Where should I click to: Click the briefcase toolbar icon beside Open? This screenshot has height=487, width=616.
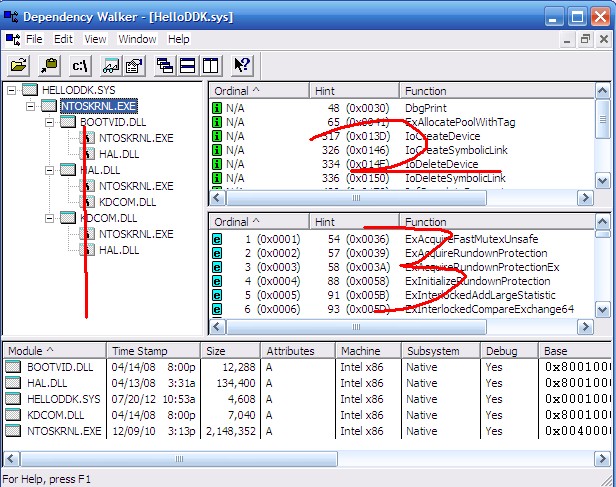point(49,66)
